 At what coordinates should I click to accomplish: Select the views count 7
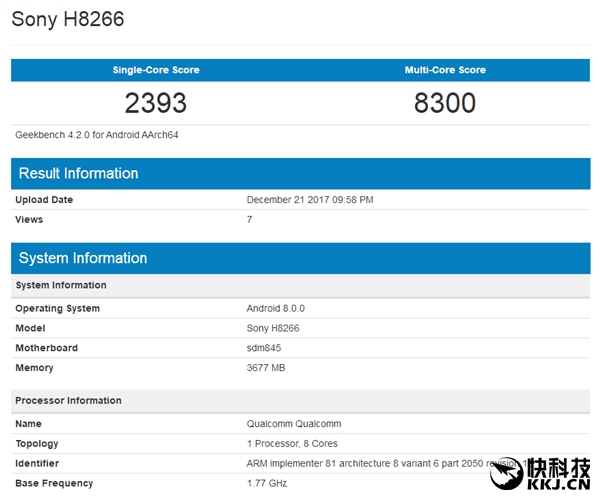[249, 220]
